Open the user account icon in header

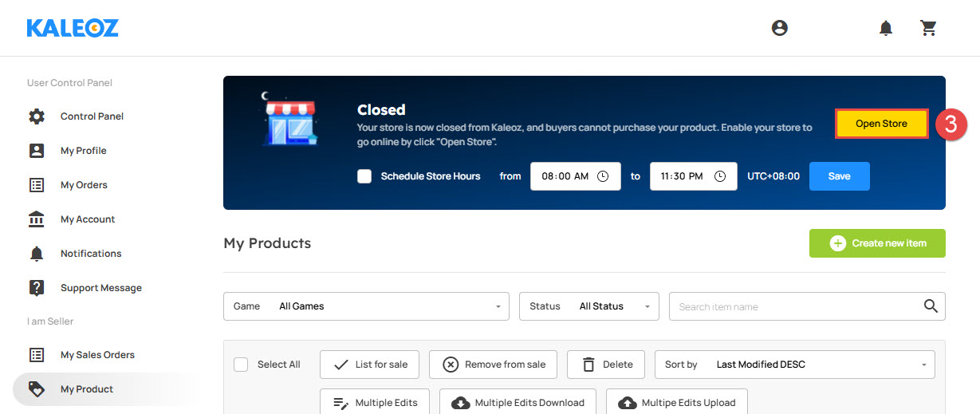780,28
